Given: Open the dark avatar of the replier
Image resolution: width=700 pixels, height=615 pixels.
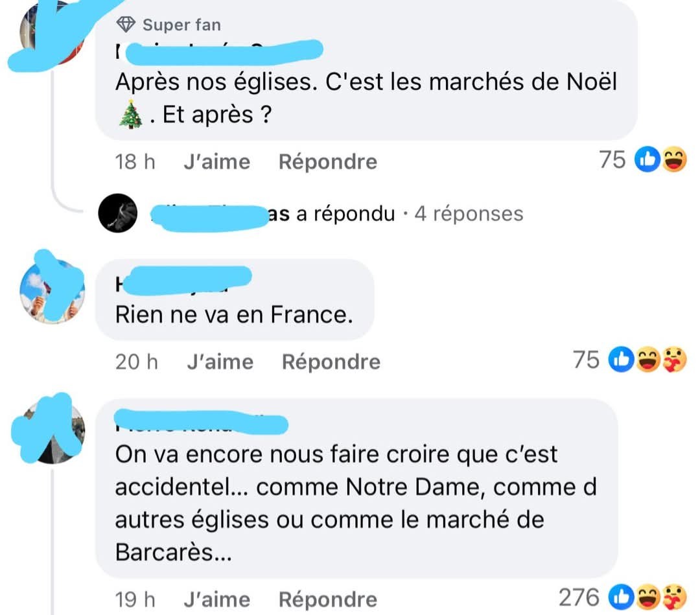Looking at the screenshot, I should 118,213.
